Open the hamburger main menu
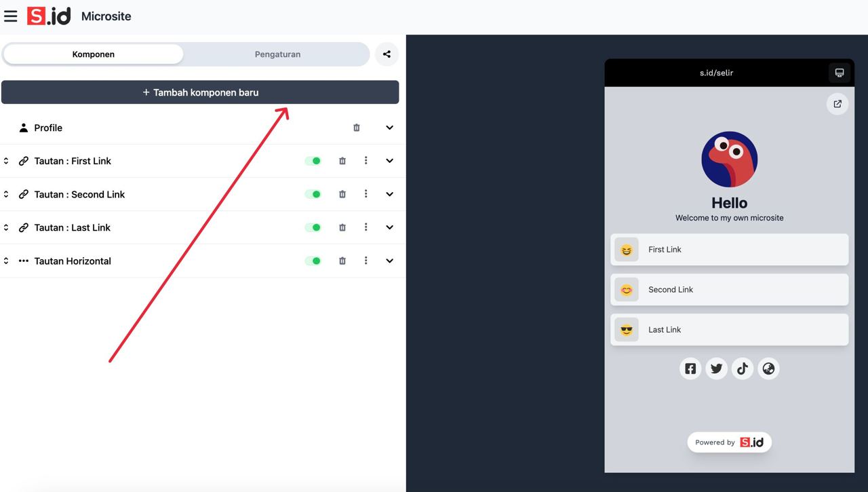Image resolution: width=868 pixels, height=492 pixels. coord(11,16)
